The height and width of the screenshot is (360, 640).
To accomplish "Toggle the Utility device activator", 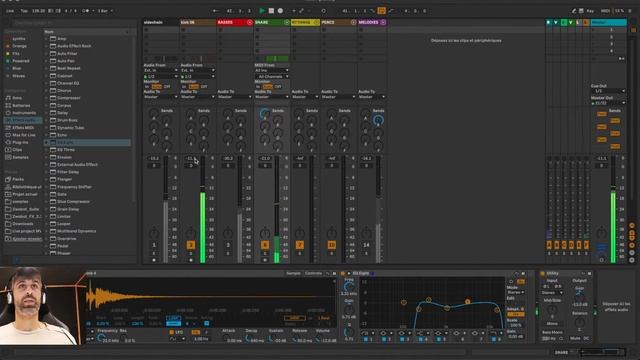I will (542, 273).
